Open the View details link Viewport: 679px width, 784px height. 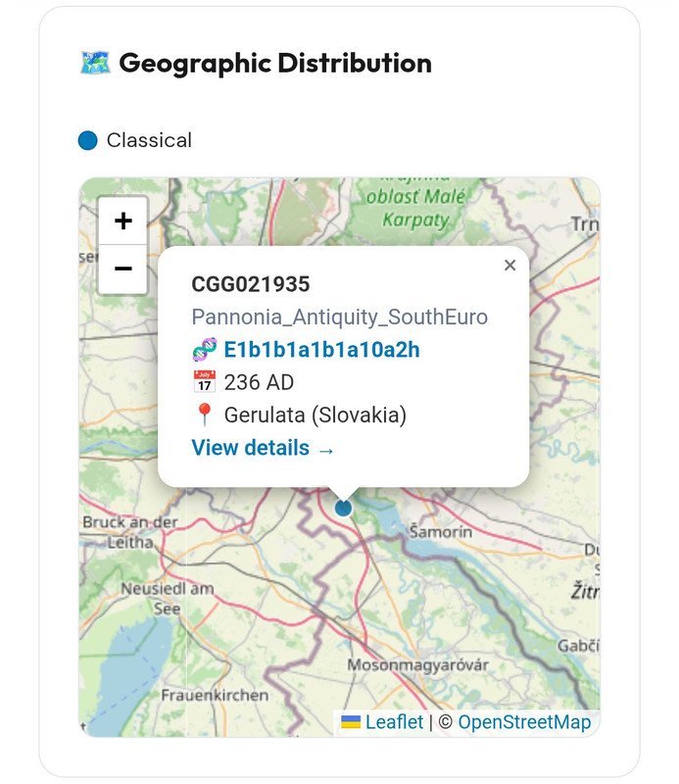click(x=263, y=448)
